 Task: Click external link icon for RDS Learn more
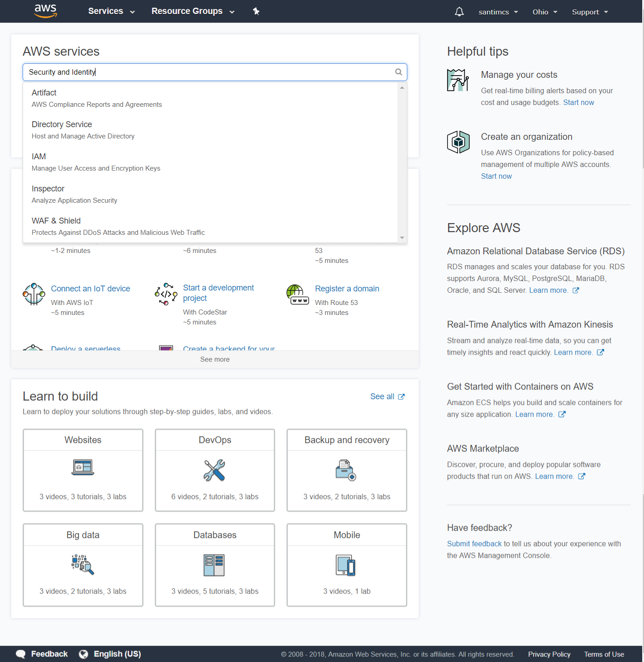576,291
